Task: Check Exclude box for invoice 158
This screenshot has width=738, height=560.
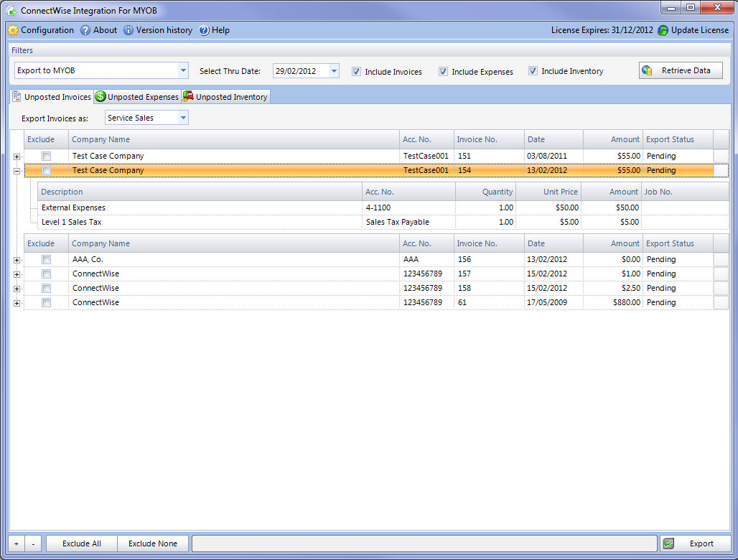Action: (46, 288)
